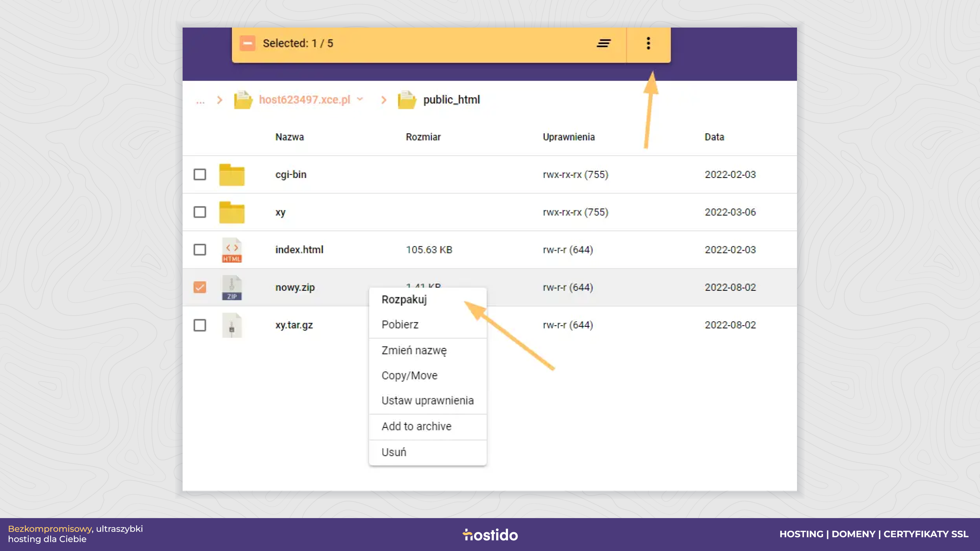Expand the breadcrumb ellipsis path
Screen dimensions: 980x551
(x=200, y=100)
